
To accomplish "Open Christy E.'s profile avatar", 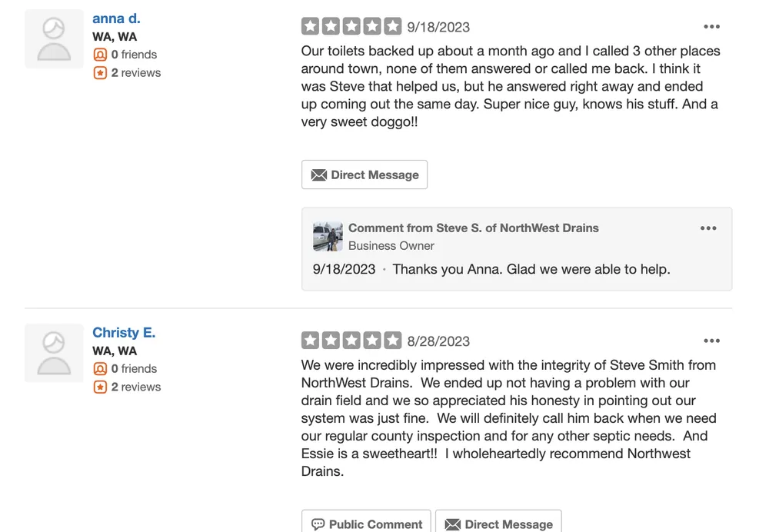I will pos(54,353).
